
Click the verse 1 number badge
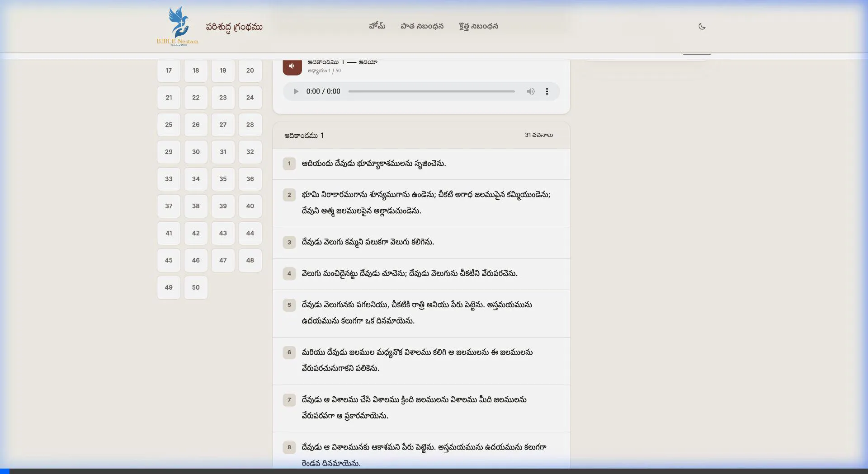click(289, 164)
